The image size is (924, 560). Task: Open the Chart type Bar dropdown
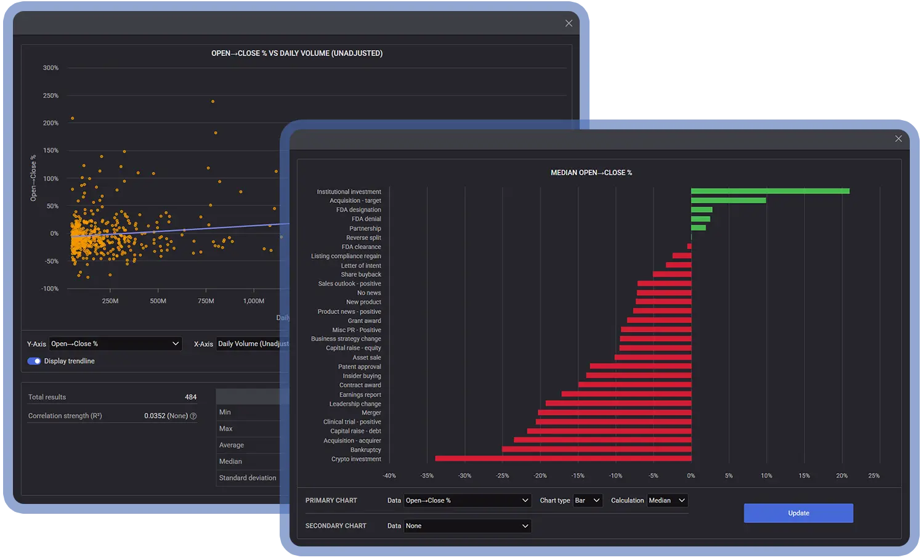pyautogui.click(x=587, y=501)
